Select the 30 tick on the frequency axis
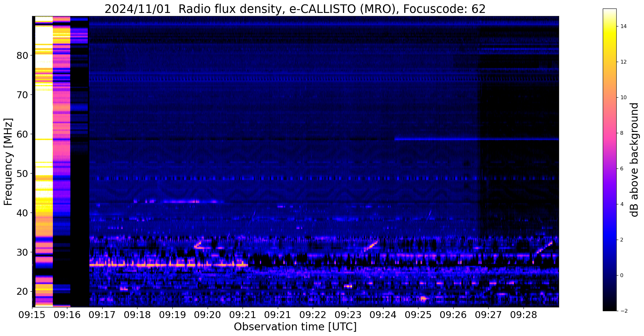Viewport: 644px width, 336px height. point(22,252)
